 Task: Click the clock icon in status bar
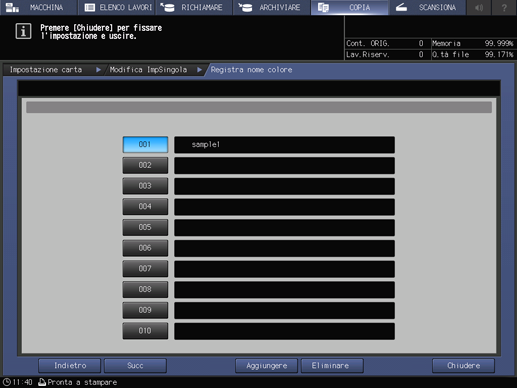pyautogui.click(x=7, y=382)
